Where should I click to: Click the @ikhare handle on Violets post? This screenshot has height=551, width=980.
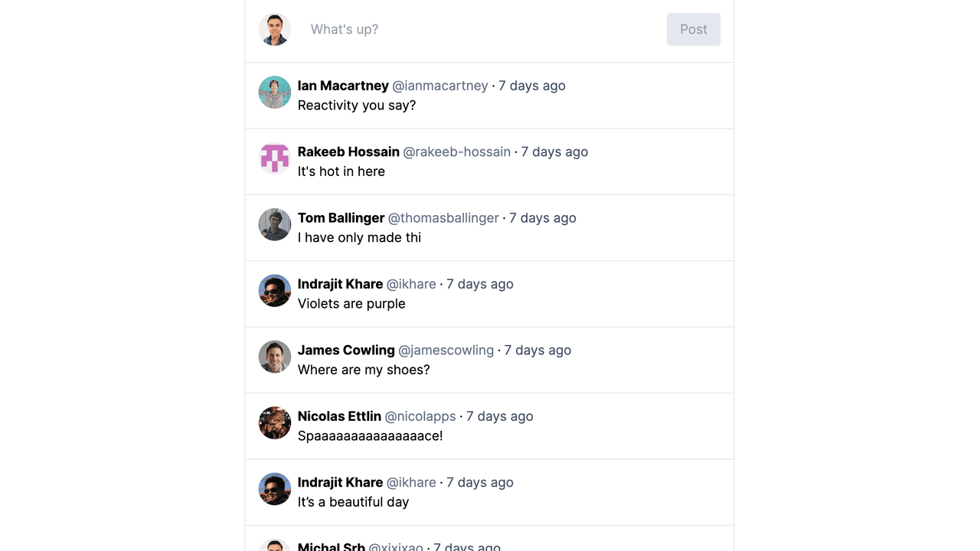(411, 284)
